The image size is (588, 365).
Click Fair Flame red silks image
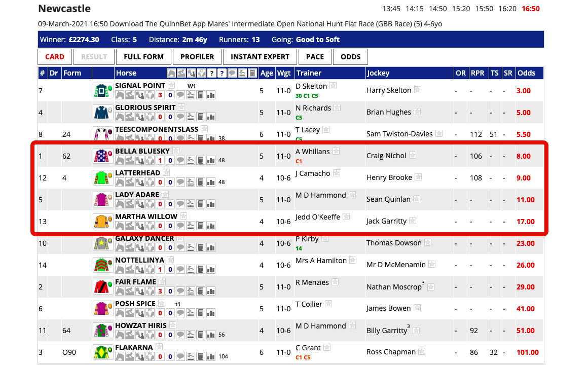tap(103, 286)
